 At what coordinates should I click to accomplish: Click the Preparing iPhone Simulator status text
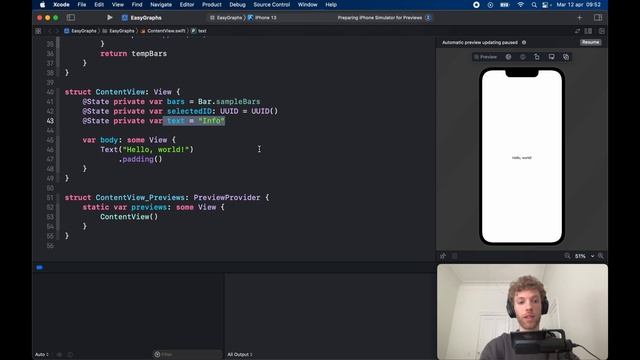pyautogui.click(x=380, y=18)
